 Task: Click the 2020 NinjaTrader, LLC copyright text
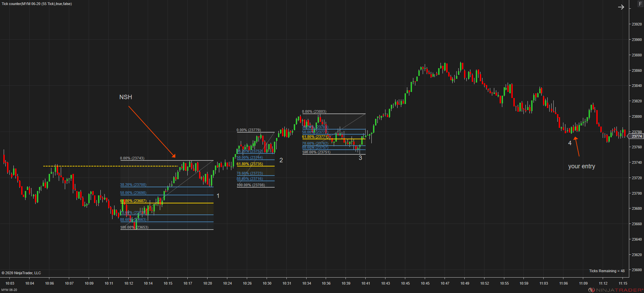21,273
